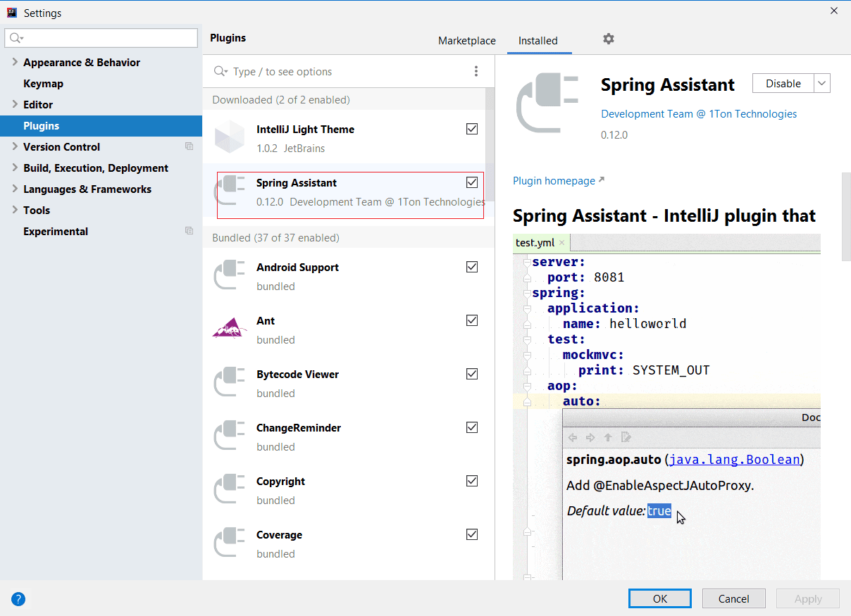Disable the IntelliJ Light Theme checkbox

[472, 129]
